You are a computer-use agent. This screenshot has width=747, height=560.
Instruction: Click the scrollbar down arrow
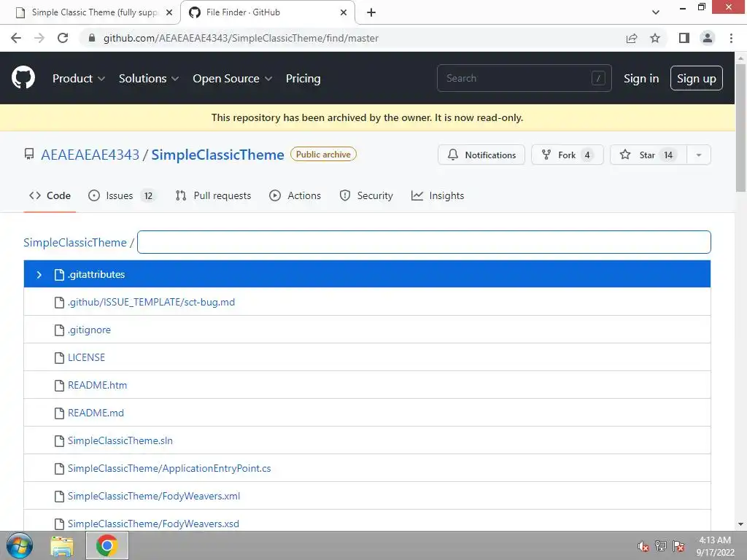pos(740,524)
